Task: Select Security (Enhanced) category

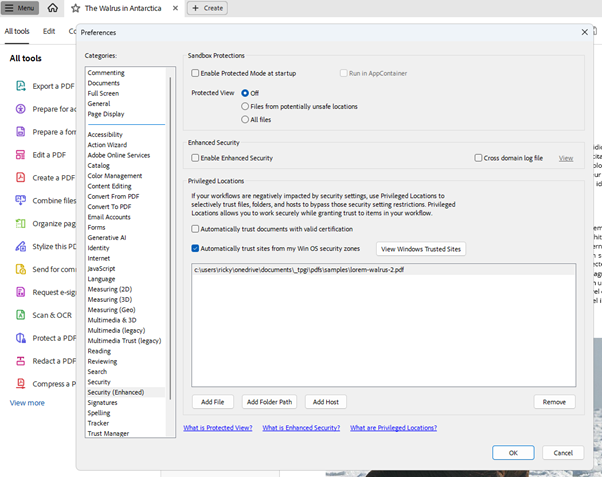Action: pos(116,392)
